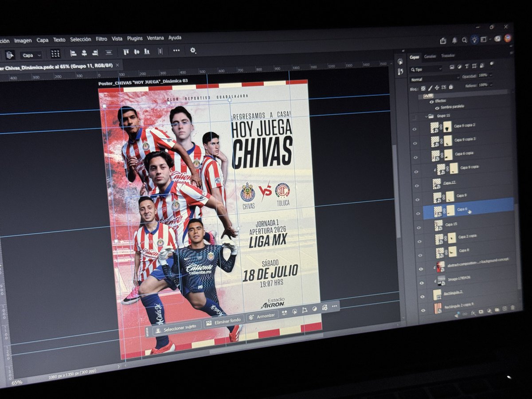
Task: Open the Normal blend mode dropdown
Action: pyautogui.click(x=434, y=79)
